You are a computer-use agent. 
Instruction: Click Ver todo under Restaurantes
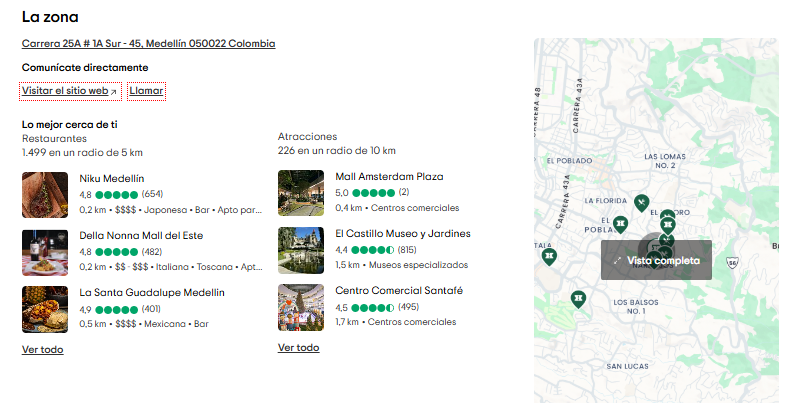tap(42, 350)
